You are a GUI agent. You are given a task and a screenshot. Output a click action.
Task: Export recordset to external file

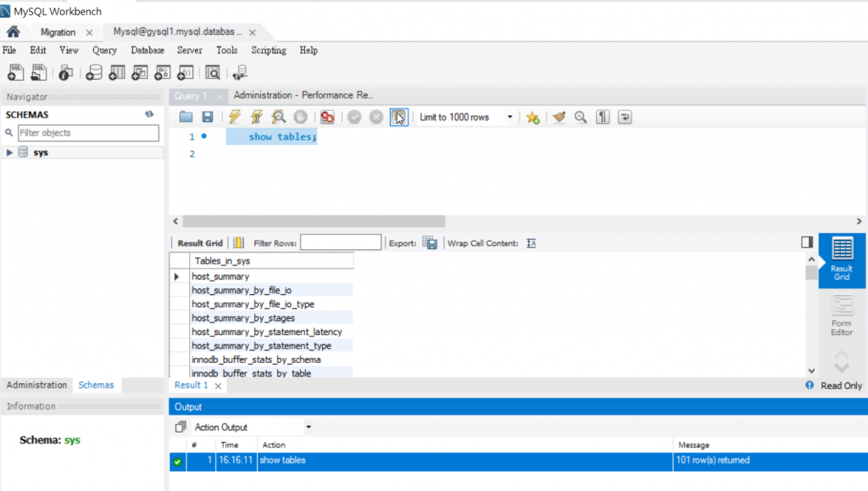[430, 243]
